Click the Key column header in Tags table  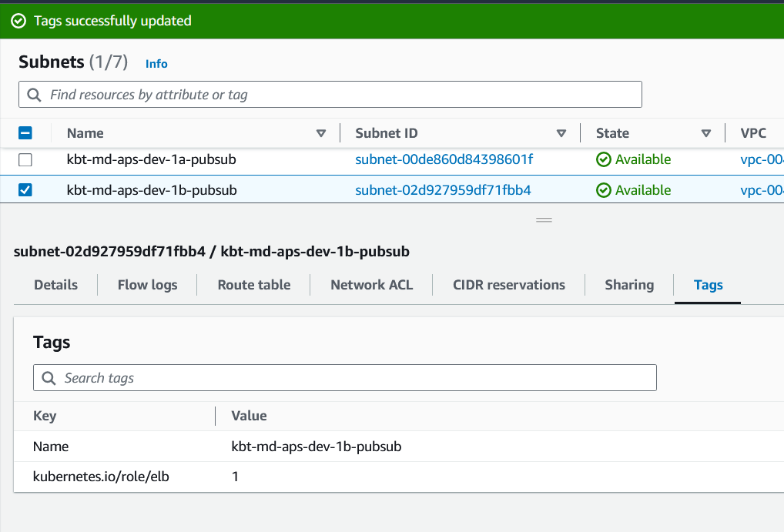(45, 416)
